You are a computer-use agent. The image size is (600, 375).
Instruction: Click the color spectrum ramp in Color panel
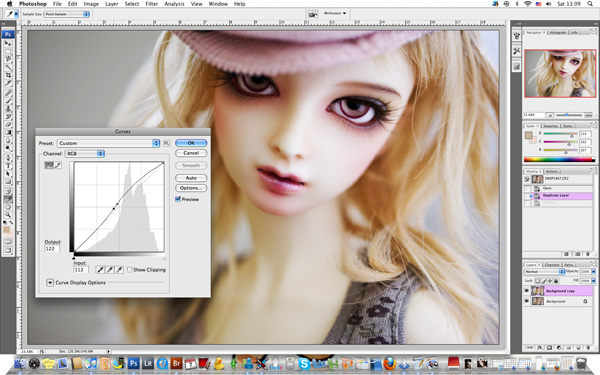click(559, 160)
